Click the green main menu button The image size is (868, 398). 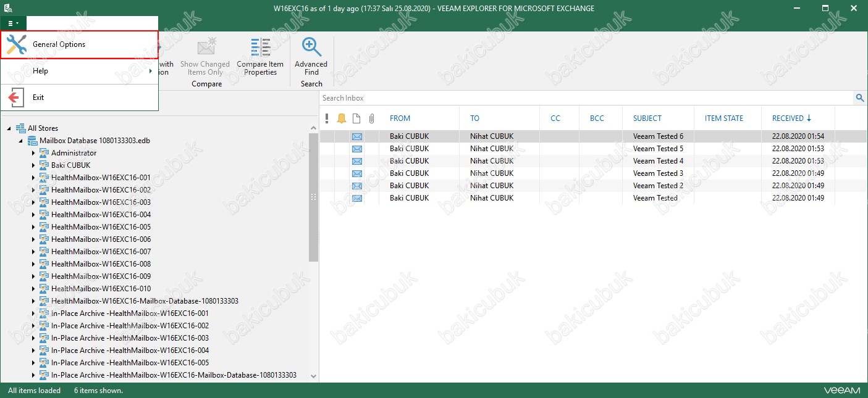(x=13, y=23)
